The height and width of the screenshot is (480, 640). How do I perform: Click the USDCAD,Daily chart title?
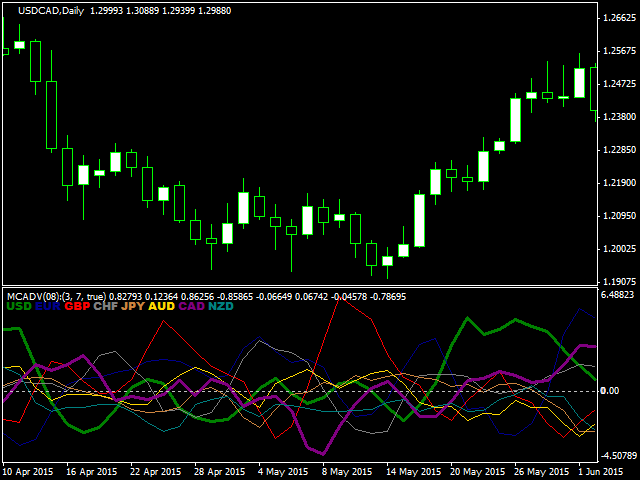51,11
